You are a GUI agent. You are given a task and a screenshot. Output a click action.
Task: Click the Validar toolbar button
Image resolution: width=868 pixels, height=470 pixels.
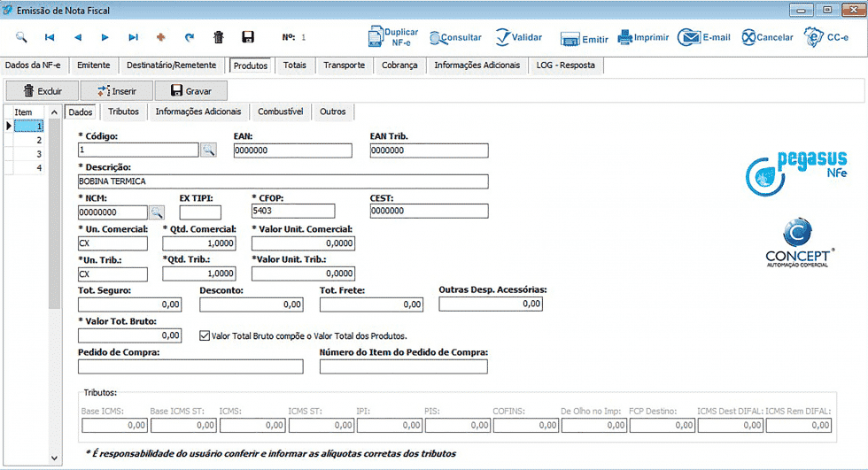click(x=519, y=37)
